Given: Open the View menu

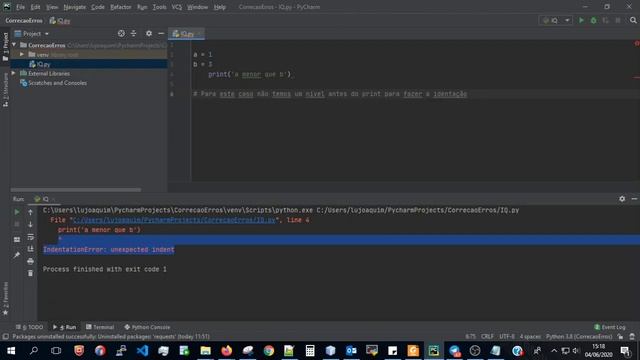Looking at the screenshot, I should [x=52, y=7].
